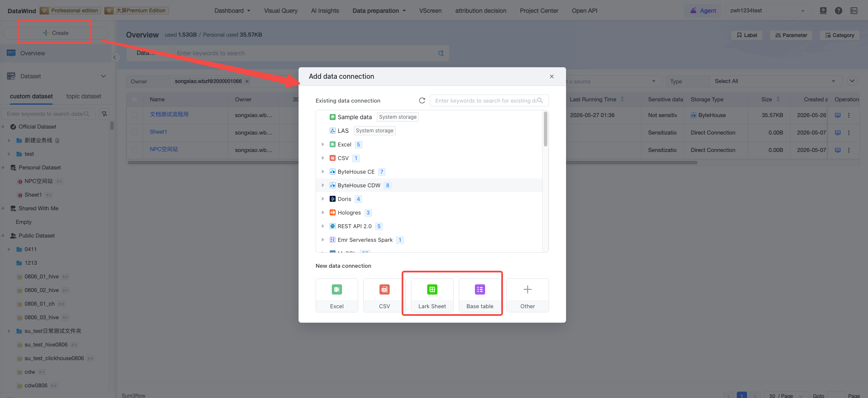Viewport: 868px width, 398px height.
Task: Choose the Base table connection icon
Action: pos(480,289)
